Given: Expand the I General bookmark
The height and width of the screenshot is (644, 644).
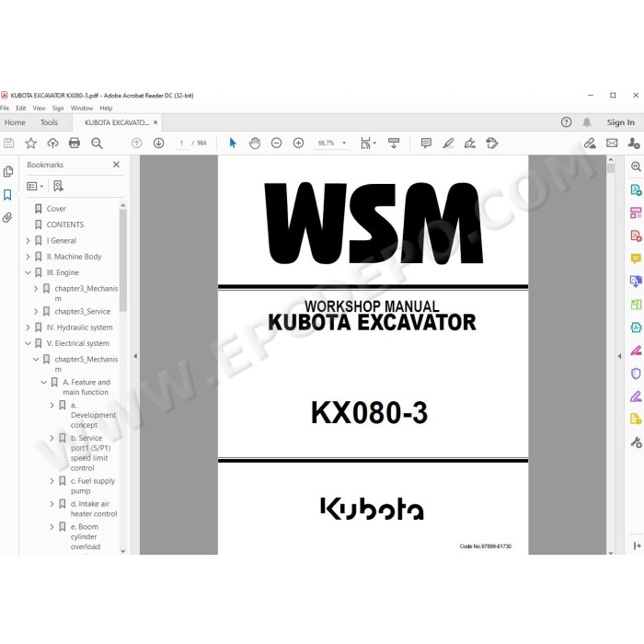Looking at the screenshot, I should (x=28, y=241).
